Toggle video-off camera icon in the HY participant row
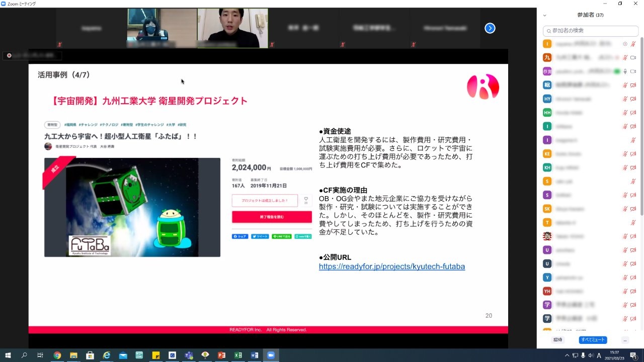Screen dimensions: 644x362 coord(633,99)
